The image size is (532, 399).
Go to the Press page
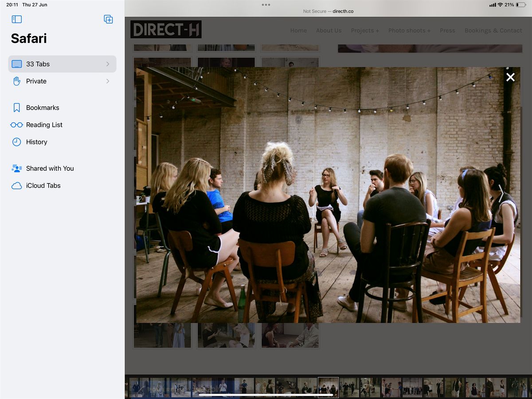pos(447,31)
